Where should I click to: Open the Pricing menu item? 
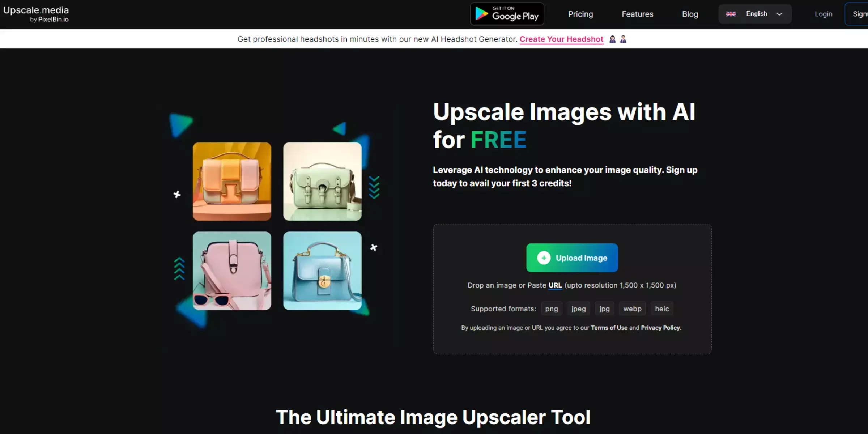(x=580, y=14)
